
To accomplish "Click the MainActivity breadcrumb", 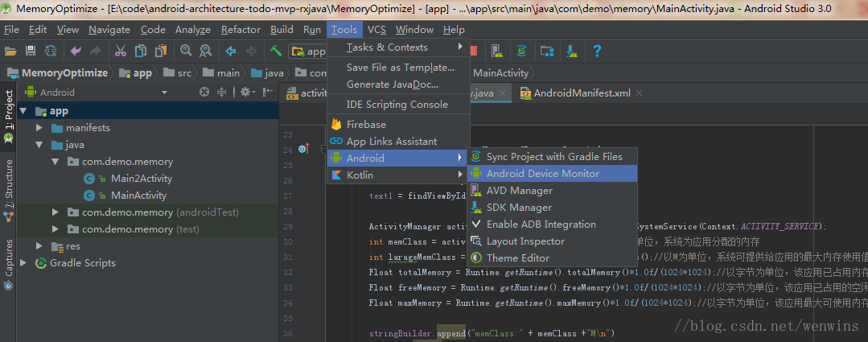I will coord(500,73).
